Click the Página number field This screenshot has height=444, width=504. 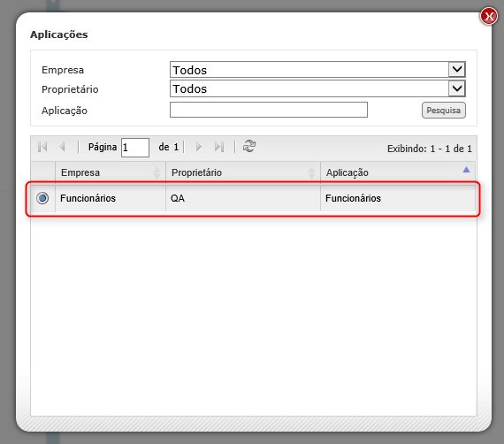135,148
